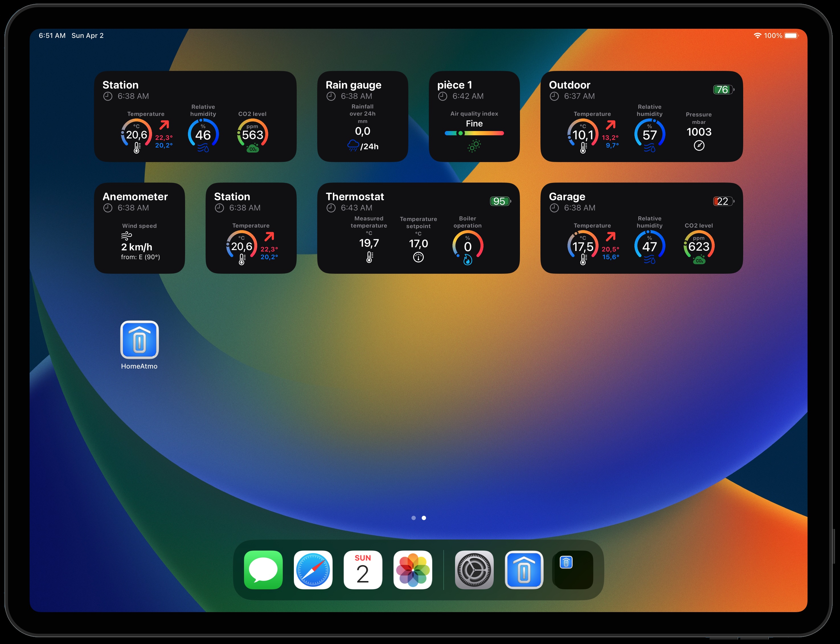This screenshot has width=840, height=644.
Task: Open the recent apps folder in dock
Action: pos(573,570)
